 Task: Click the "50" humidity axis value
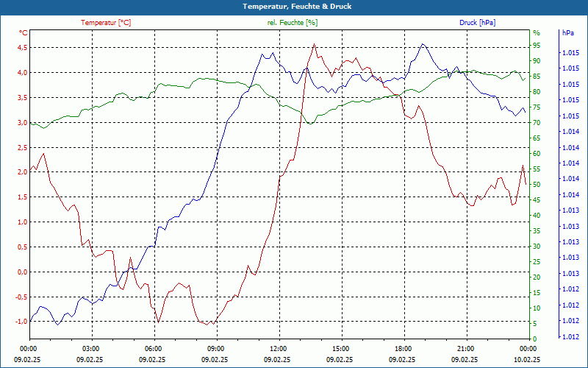pyautogui.click(x=537, y=185)
